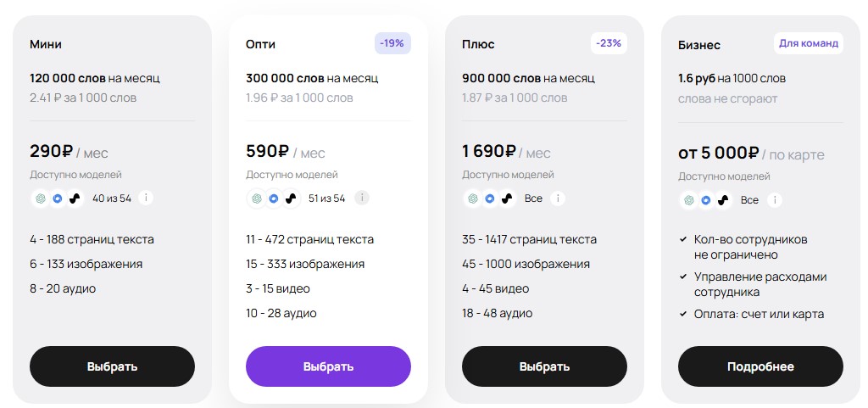The image size is (868, 408).
Task: Click info icon in Мини plan
Action: point(146,198)
